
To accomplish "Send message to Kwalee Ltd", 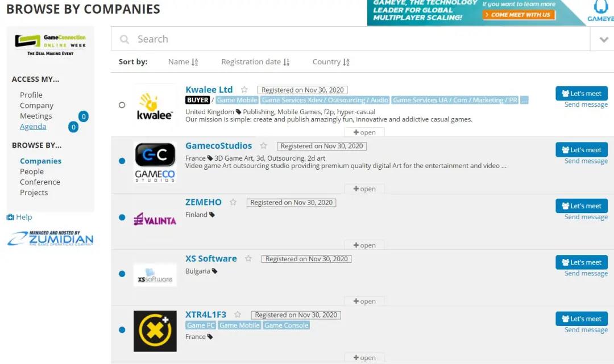I will [x=586, y=104].
